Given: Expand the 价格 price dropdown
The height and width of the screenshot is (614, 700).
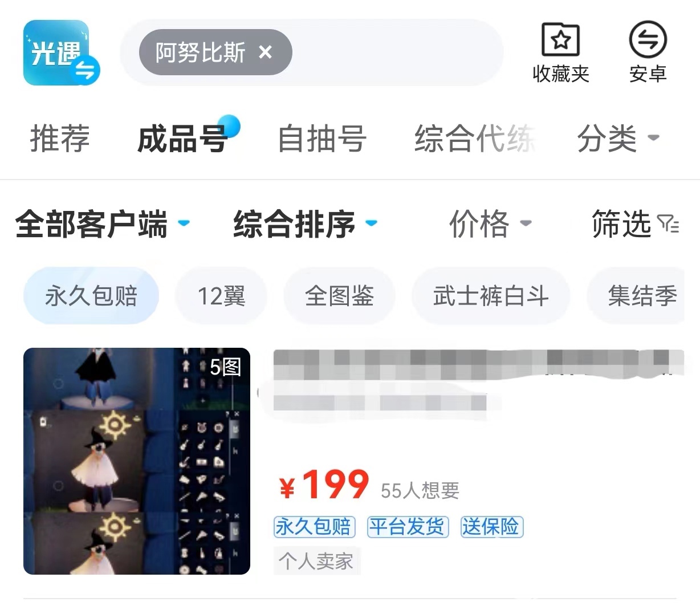Looking at the screenshot, I should click(x=490, y=223).
